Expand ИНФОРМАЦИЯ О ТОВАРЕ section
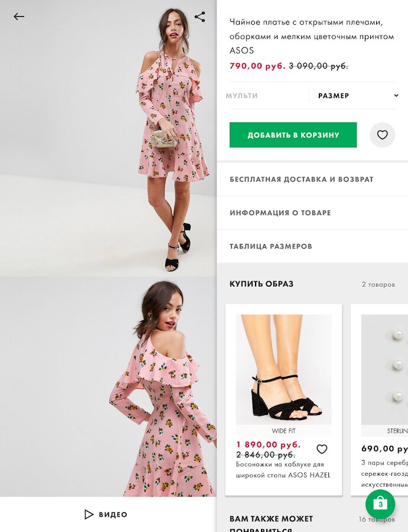Screen dimensions: 408x532 (312, 213)
